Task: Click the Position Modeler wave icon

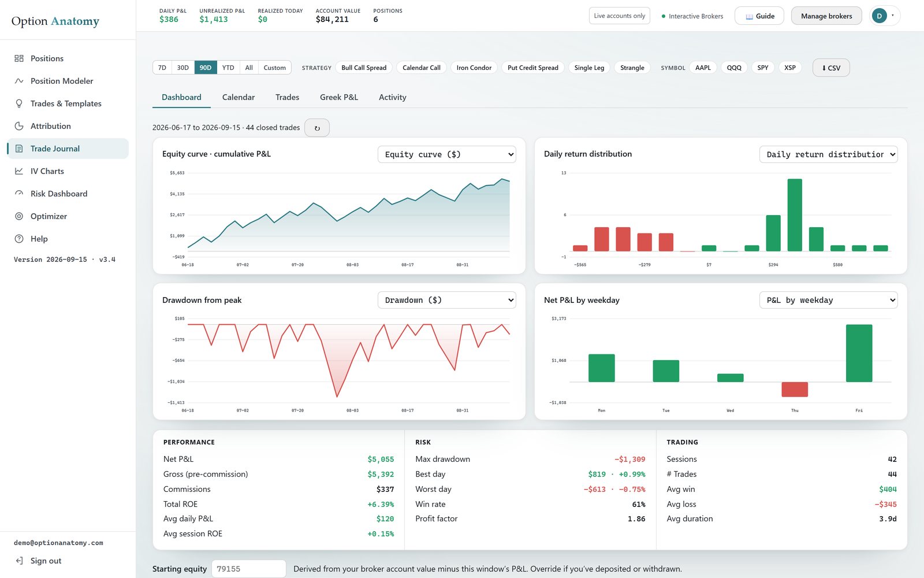Action: (x=19, y=81)
